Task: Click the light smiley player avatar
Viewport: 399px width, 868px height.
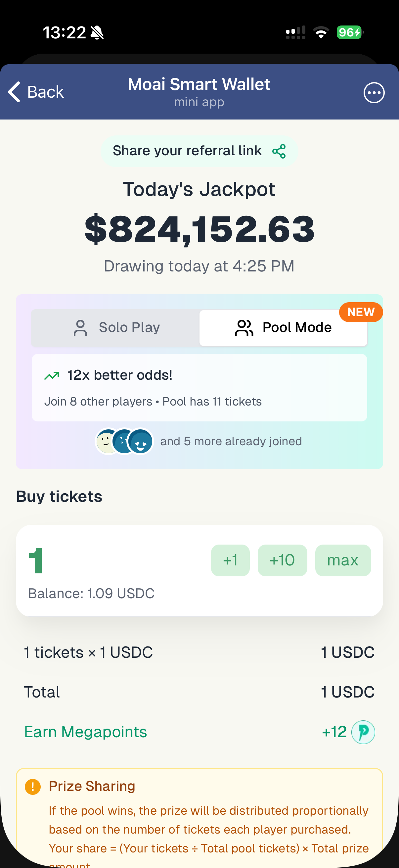Action: (107, 441)
